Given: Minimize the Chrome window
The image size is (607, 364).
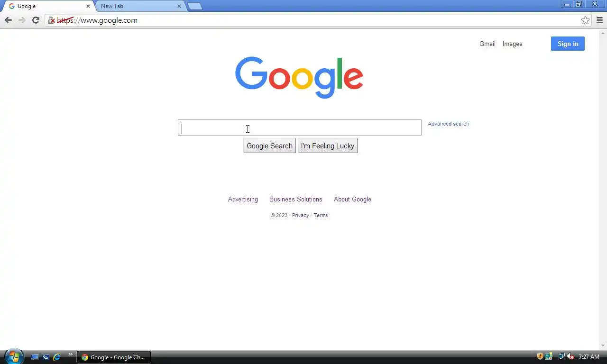Looking at the screenshot, I should (567, 4).
